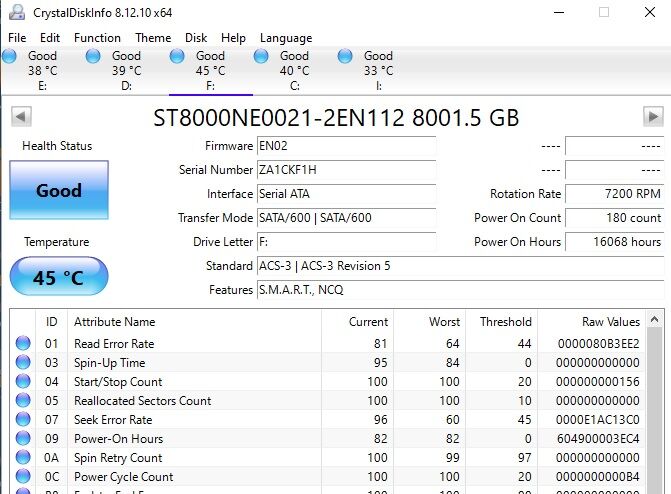
Task: Click the Threshold column header
Action: click(502, 321)
